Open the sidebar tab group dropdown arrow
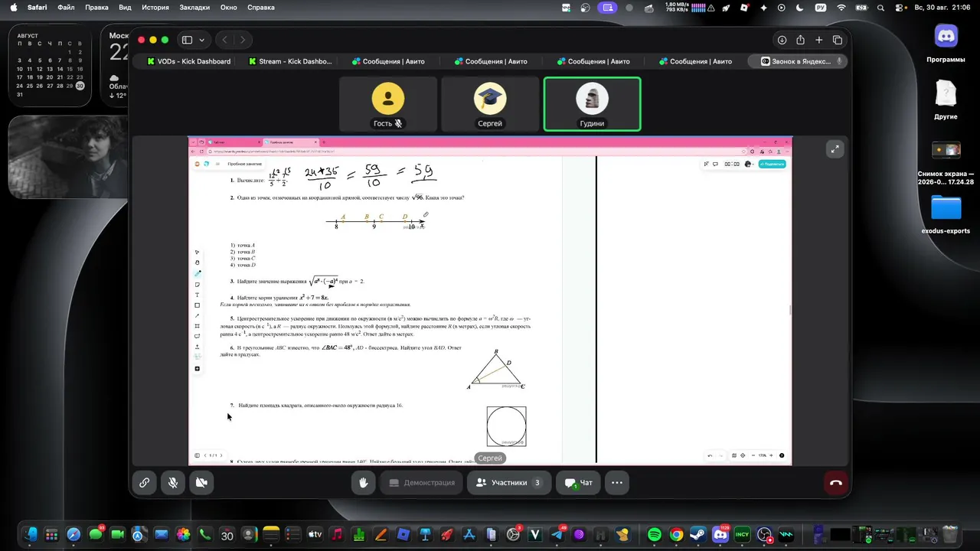Image resolution: width=980 pixels, height=551 pixels. pyautogui.click(x=202, y=40)
